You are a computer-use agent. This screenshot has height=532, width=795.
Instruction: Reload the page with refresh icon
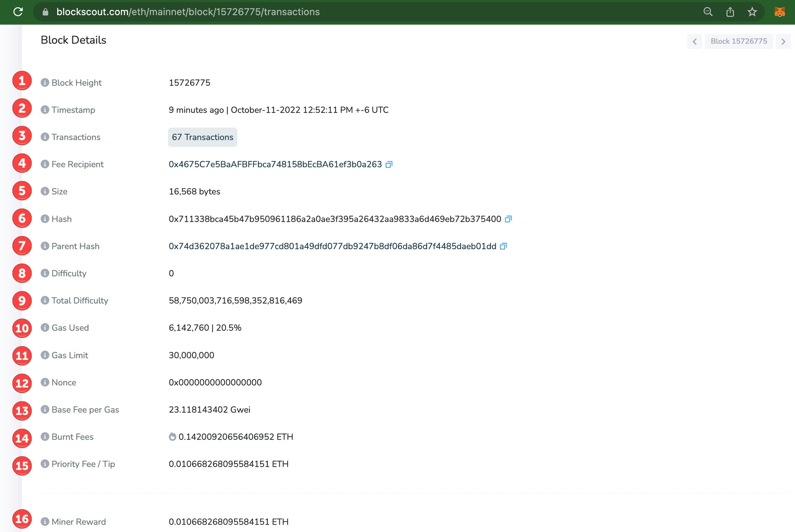pos(18,12)
